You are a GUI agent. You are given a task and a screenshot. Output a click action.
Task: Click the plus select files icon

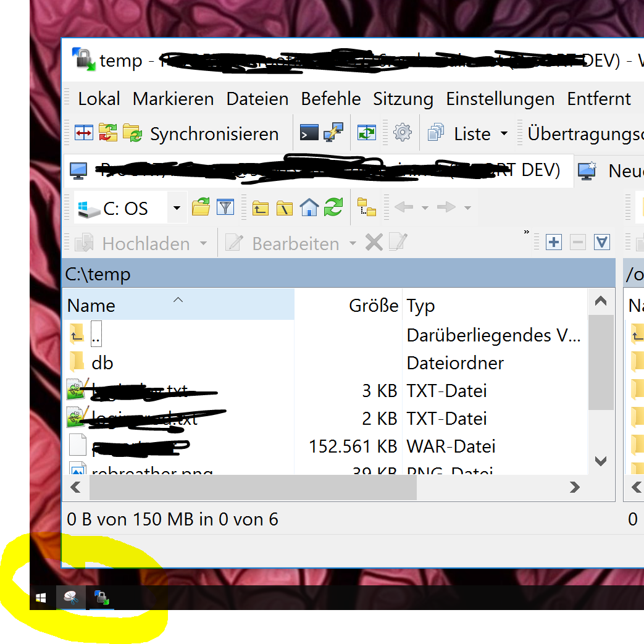point(554,243)
